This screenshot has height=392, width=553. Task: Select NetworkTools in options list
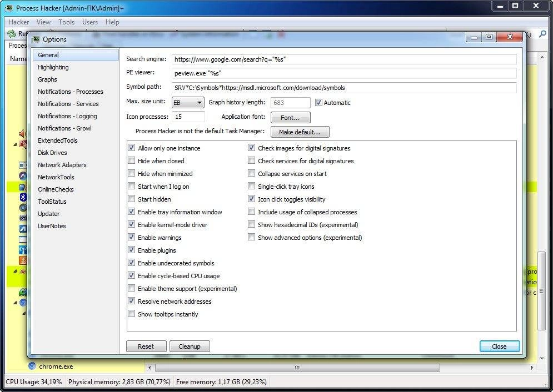tap(56, 177)
